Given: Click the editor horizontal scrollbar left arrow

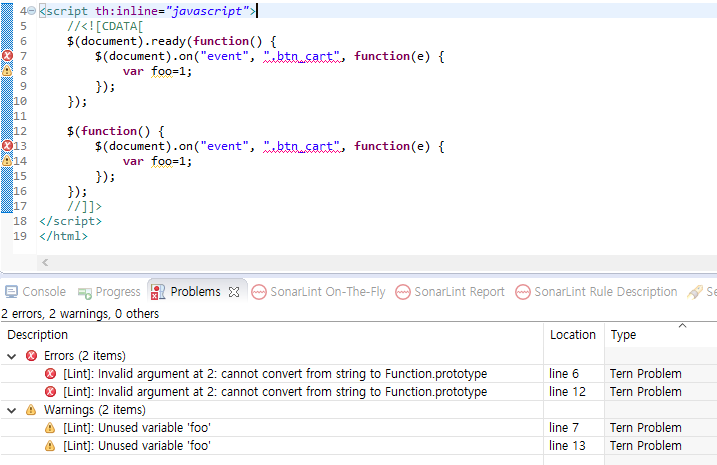Looking at the screenshot, I should pyautogui.click(x=45, y=262).
